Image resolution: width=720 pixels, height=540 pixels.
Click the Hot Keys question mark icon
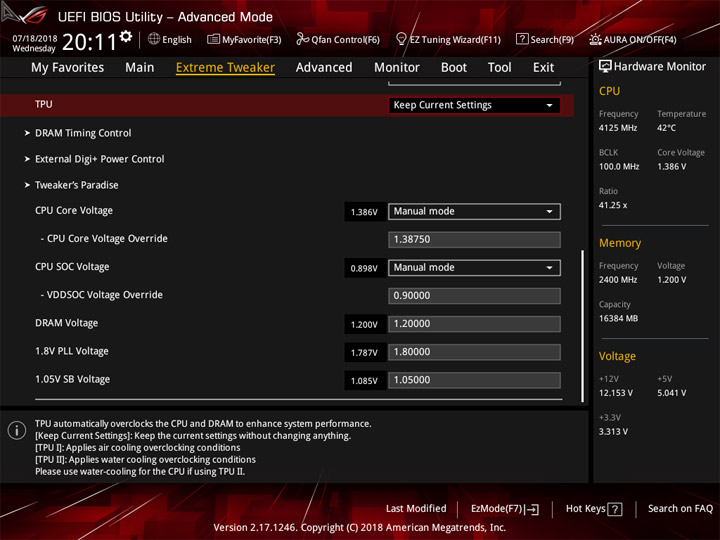coord(615,509)
